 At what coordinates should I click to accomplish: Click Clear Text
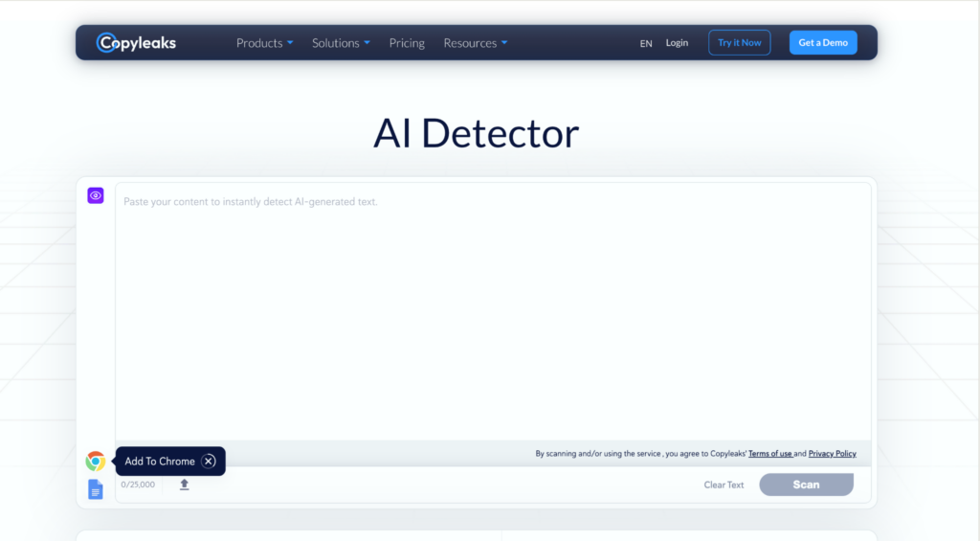tap(724, 485)
